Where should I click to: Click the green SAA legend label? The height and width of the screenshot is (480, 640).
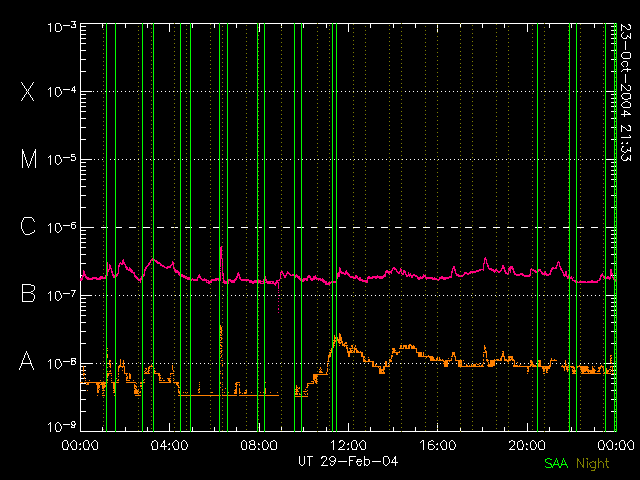tap(556, 464)
